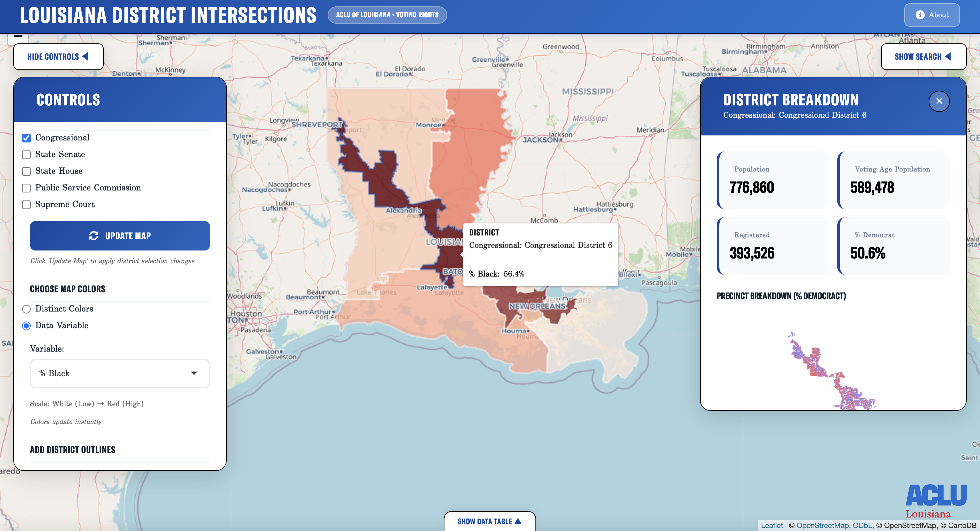Uncheck the Congressional district checkbox
Viewport: 980px width, 531px height.
[26, 138]
